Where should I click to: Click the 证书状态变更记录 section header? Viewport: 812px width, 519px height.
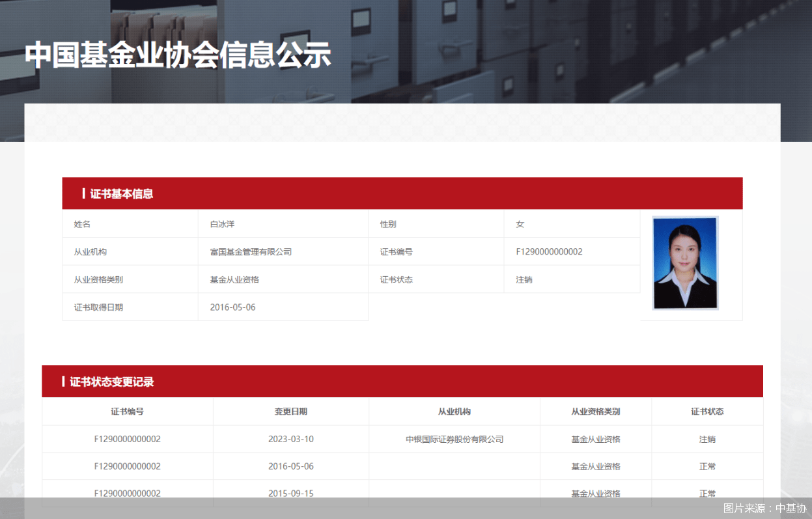click(x=402, y=382)
